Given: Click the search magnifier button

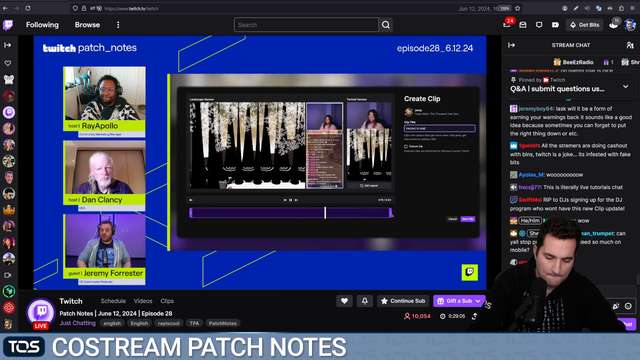Looking at the screenshot, I should 386,25.
